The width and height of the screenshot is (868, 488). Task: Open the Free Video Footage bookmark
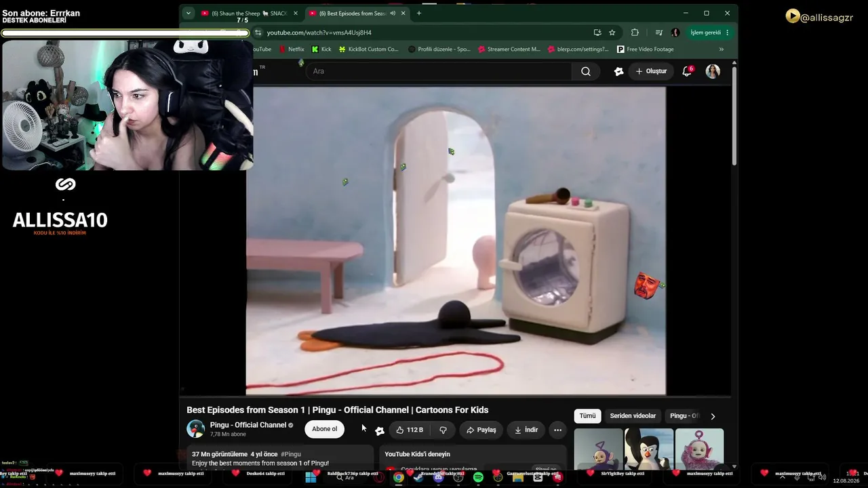click(x=645, y=49)
